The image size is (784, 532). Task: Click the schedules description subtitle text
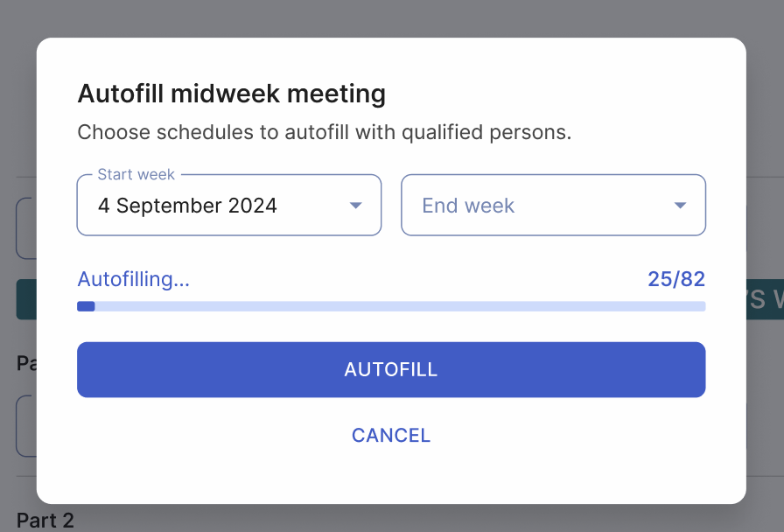click(325, 132)
